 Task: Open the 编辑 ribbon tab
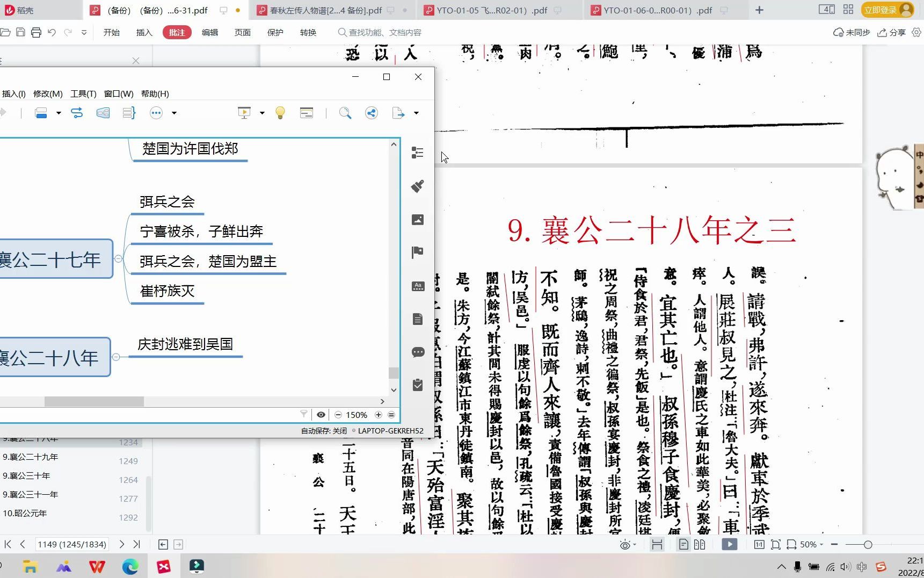click(210, 32)
